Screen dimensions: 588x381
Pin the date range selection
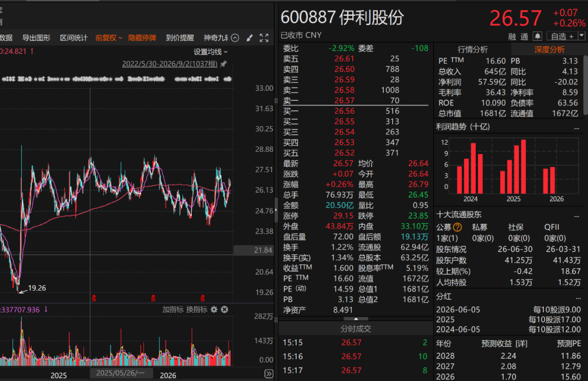224,64
